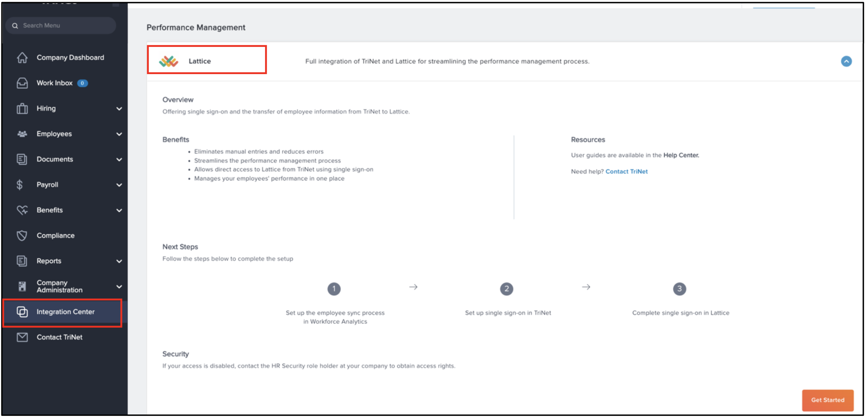Click the Contact TriNet envelope icon
The image size is (868, 419).
point(22,337)
